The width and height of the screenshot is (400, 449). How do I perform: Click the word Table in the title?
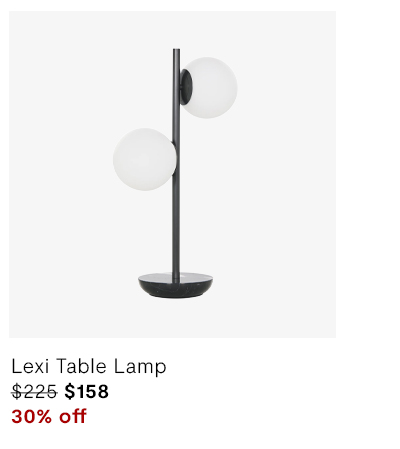click(81, 366)
